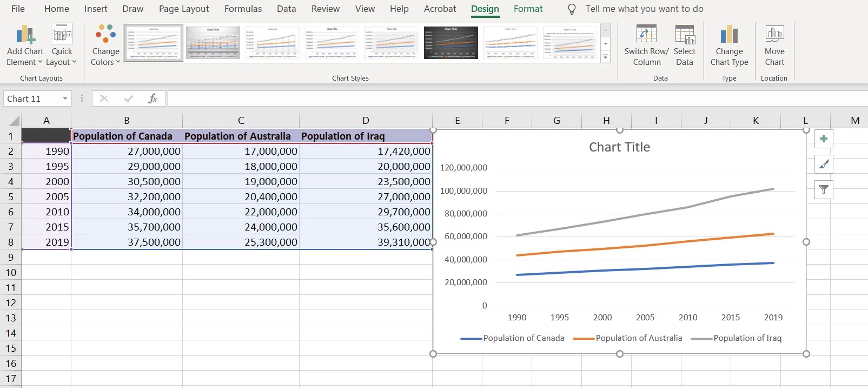868x388 pixels.
Task: Open the Chart Filters funnel button
Action: 823,189
